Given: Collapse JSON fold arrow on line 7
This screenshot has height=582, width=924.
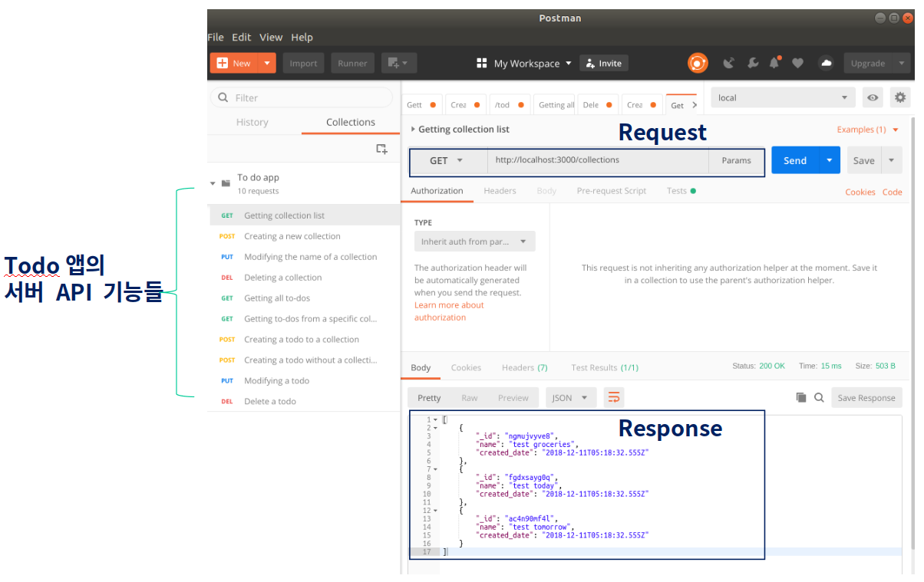Looking at the screenshot, I should [436, 469].
